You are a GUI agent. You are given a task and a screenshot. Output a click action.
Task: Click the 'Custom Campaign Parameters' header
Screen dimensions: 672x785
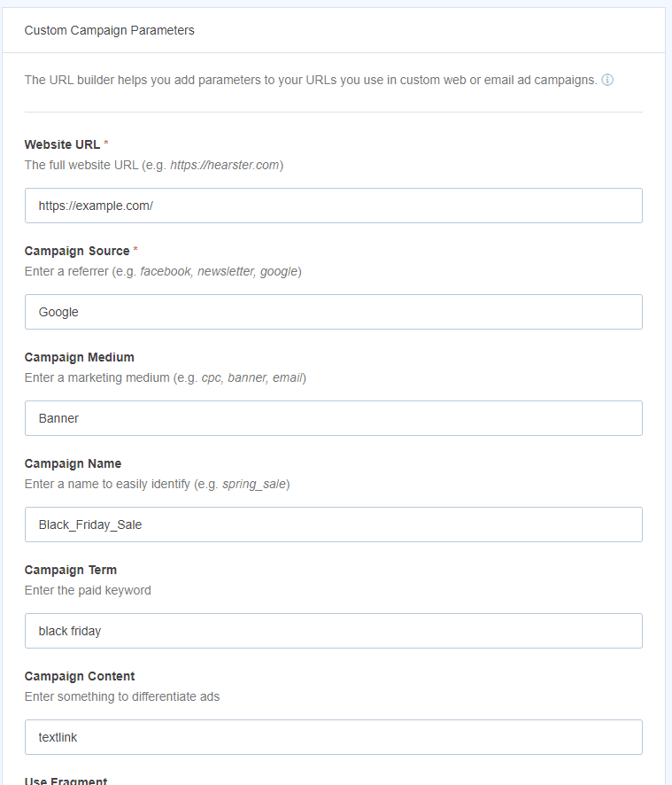tap(109, 30)
